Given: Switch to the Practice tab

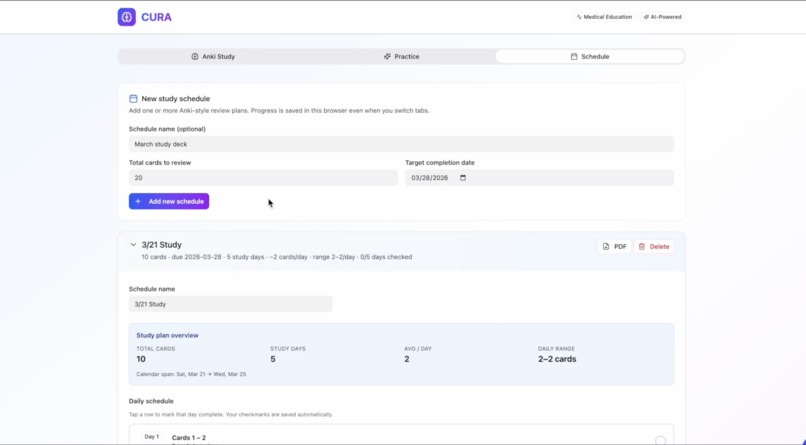Looking at the screenshot, I should click(x=401, y=57).
